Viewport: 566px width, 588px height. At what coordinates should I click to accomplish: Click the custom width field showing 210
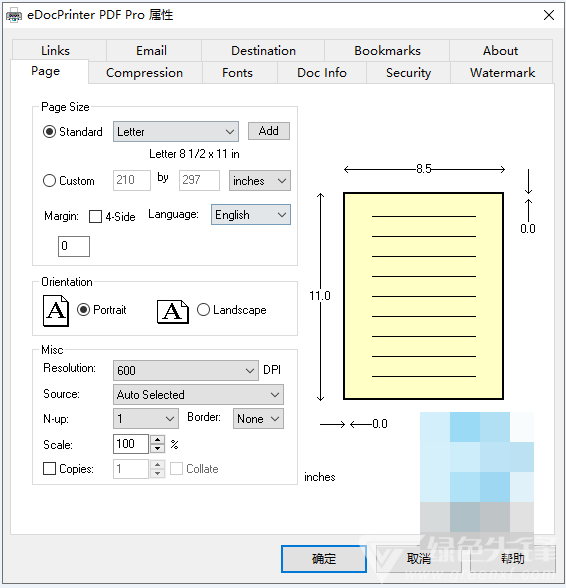pyautogui.click(x=132, y=180)
